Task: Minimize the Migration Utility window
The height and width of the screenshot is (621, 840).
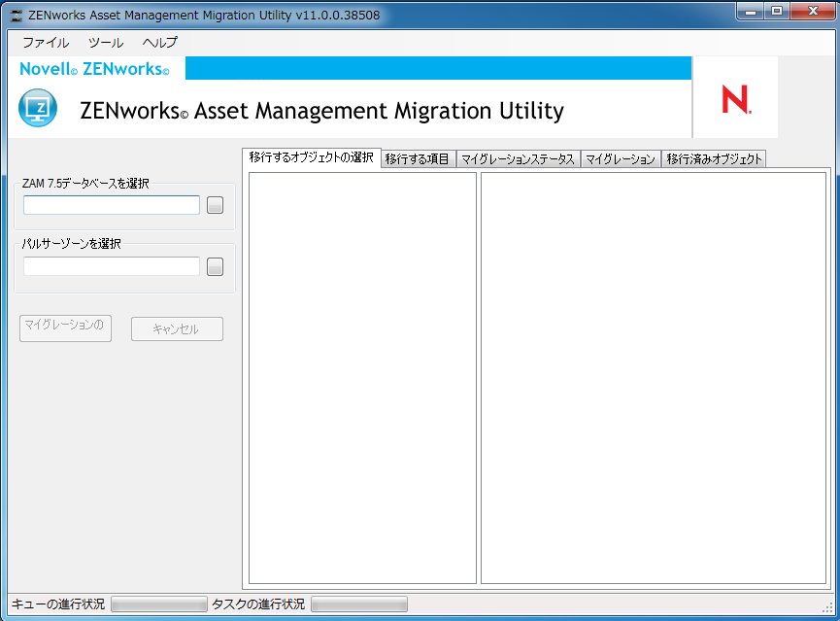Action: point(751,12)
